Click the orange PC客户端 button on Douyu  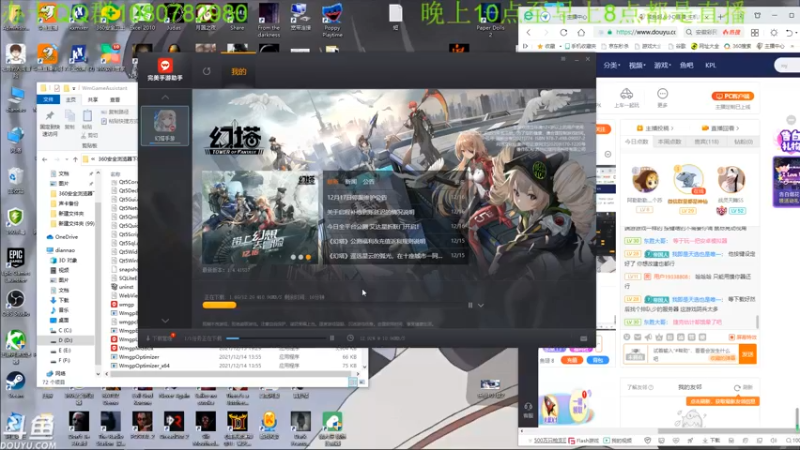[732, 96]
